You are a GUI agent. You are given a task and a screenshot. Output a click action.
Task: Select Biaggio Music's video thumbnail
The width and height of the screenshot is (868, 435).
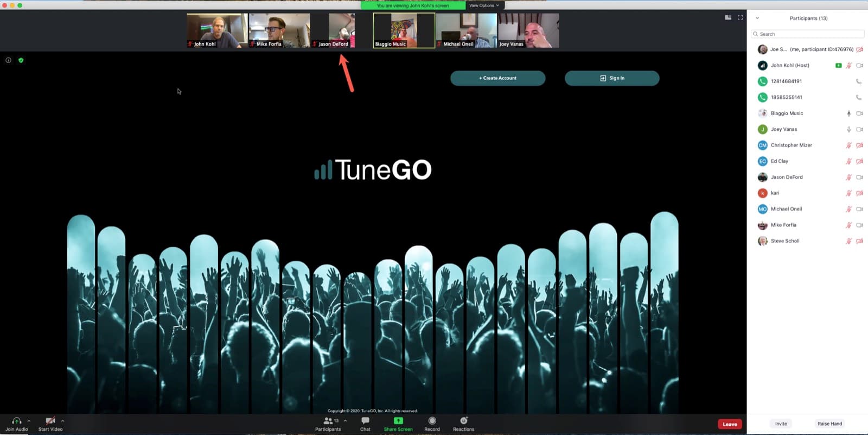pos(404,30)
